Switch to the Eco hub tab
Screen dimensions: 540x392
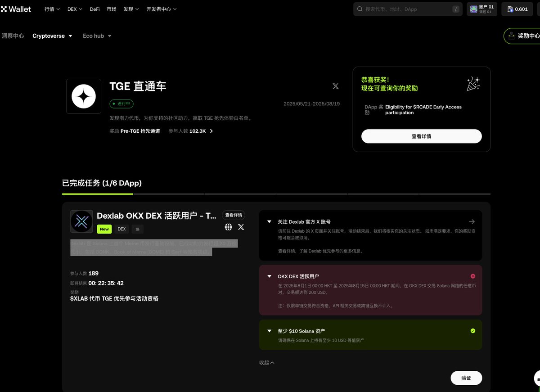click(x=93, y=36)
